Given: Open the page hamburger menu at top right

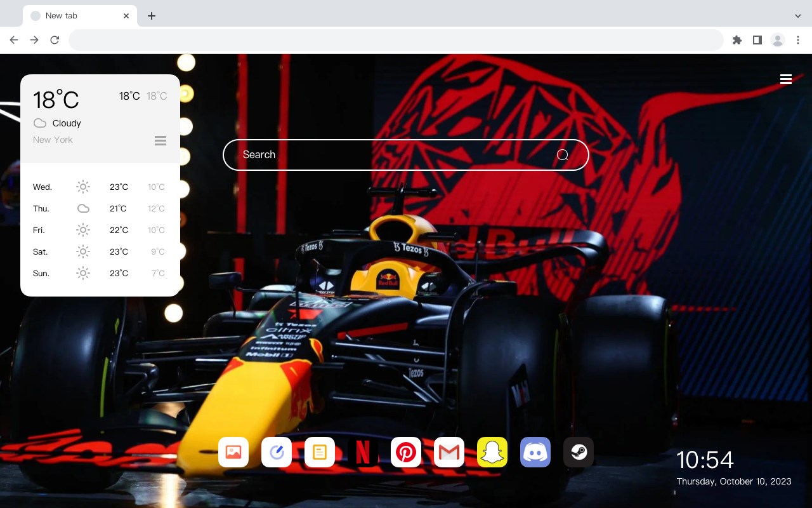Looking at the screenshot, I should point(786,79).
